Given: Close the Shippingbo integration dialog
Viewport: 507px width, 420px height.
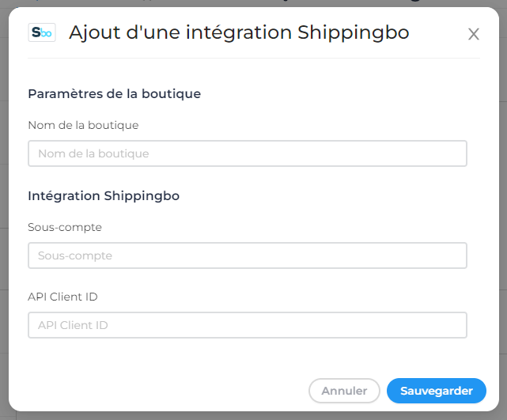Looking at the screenshot, I should 473,34.
